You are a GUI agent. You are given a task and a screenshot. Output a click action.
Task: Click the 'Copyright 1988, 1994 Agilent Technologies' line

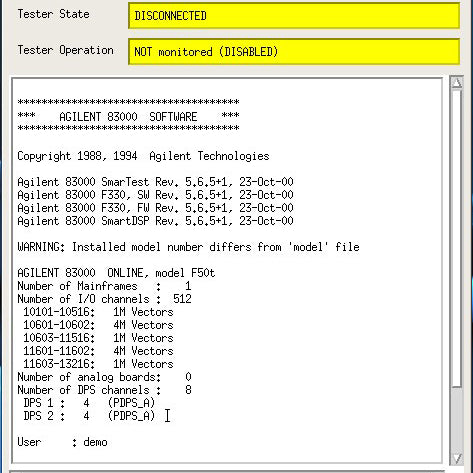(x=143, y=156)
